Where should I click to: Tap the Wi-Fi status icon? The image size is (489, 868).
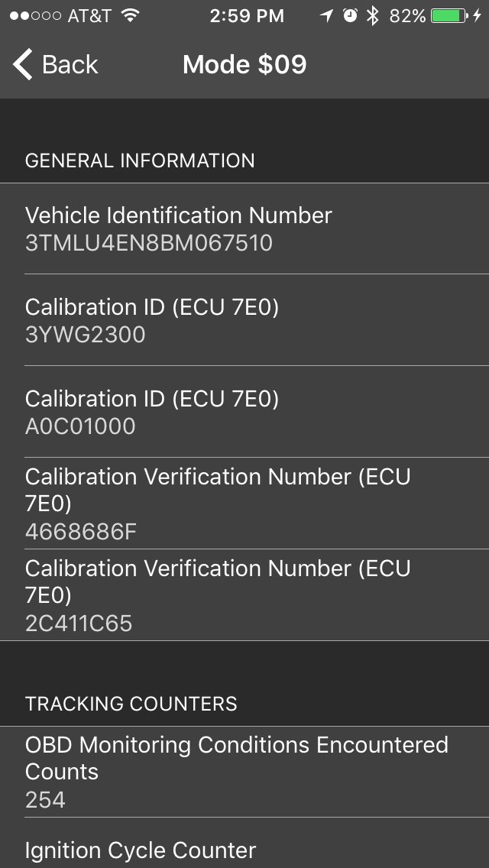(x=130, y=16)
